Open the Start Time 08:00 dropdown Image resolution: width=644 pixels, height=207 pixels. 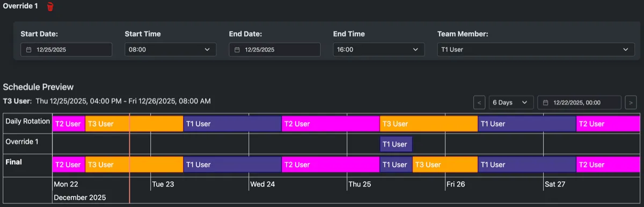click(x=171, y=49)
